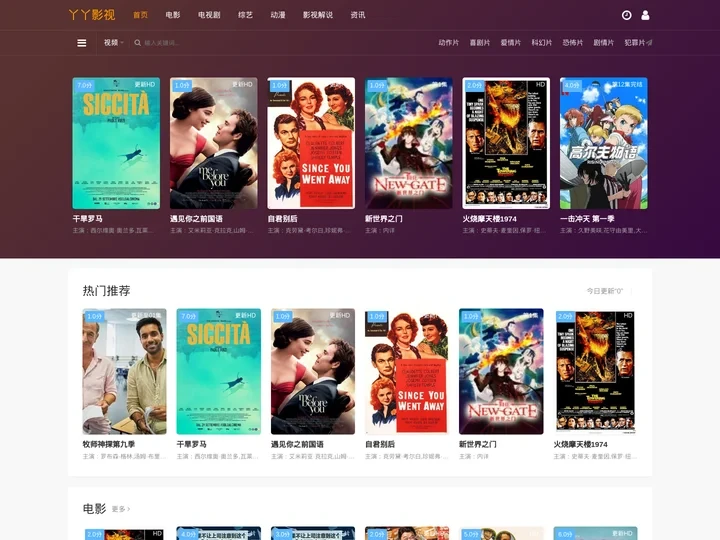The height and width of the screenshot is (540, 720).
Task: Open 高尔夫物语 anime poster in top banner
Action: click(x=604, y=143)
